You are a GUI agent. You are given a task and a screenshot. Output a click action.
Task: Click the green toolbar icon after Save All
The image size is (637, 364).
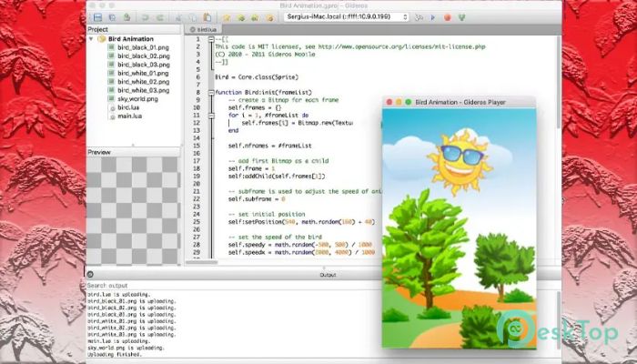(126, 17)
